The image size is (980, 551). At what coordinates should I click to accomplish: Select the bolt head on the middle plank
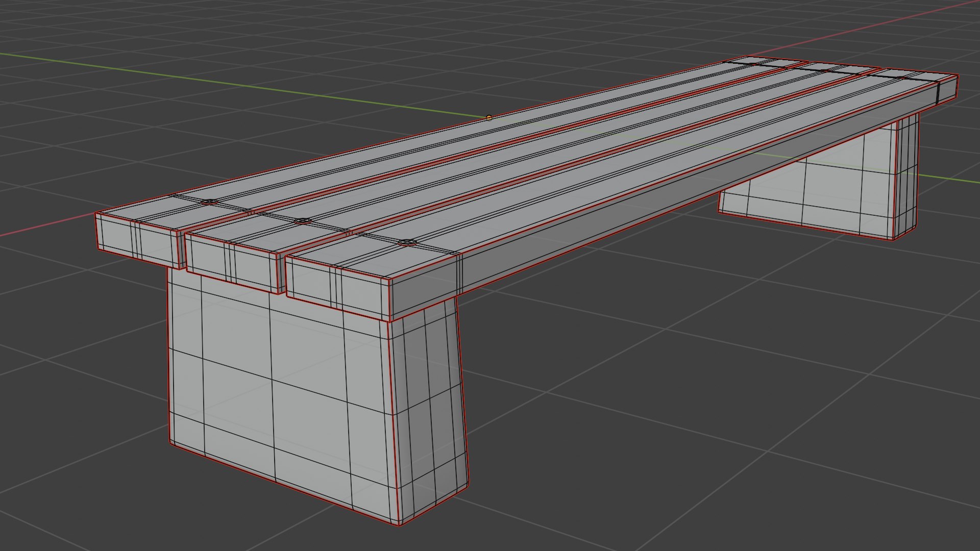point(303,221)
